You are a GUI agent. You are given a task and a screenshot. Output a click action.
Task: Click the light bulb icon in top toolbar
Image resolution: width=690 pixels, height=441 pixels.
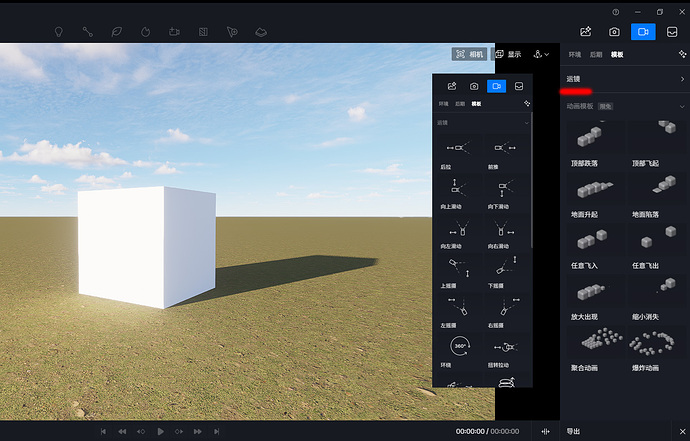59,31
